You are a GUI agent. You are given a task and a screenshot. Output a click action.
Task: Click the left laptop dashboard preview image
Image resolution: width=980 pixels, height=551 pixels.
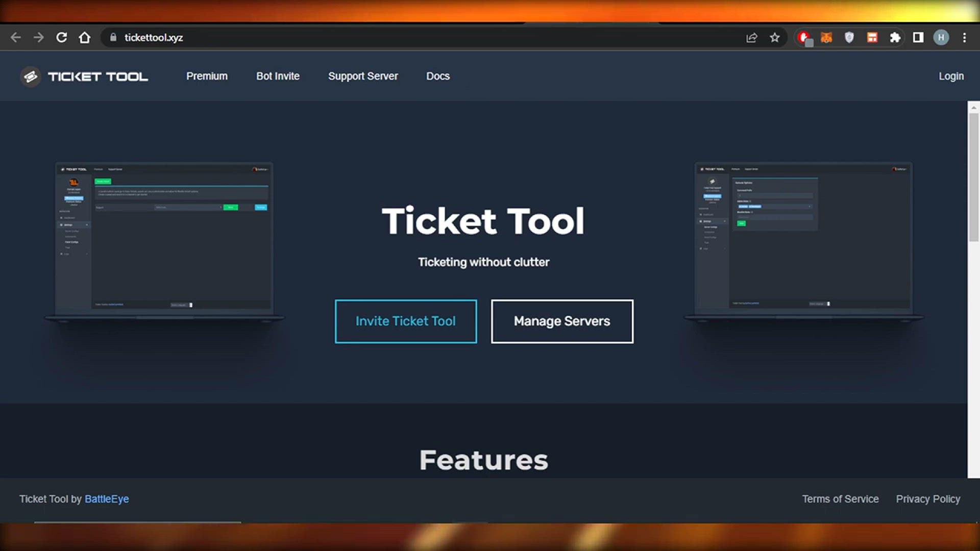pyautogui.click(x=164, y=241)
